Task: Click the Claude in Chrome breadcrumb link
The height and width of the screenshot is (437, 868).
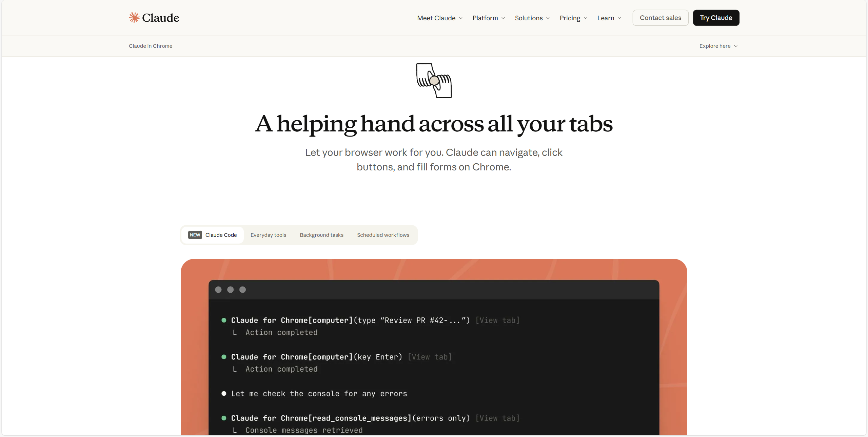Action: 151,46
